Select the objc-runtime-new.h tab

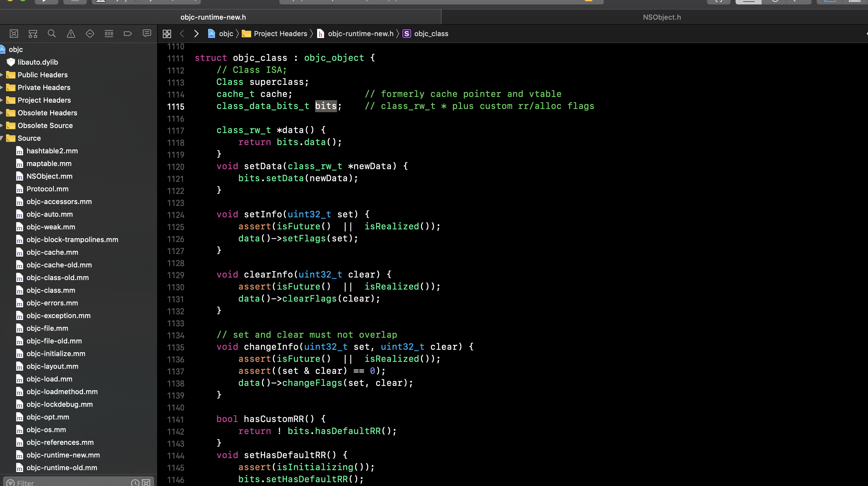coord(213,17)
